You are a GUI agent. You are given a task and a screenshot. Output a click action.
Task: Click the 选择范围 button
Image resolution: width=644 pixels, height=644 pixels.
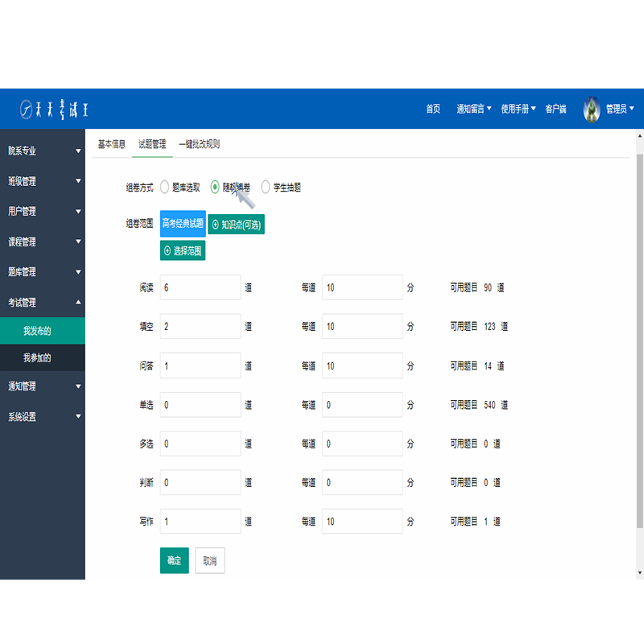[183, 250]
